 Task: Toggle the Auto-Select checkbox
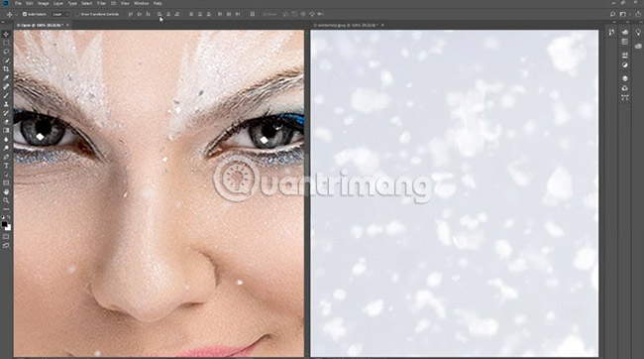click(x=25, y=14)
